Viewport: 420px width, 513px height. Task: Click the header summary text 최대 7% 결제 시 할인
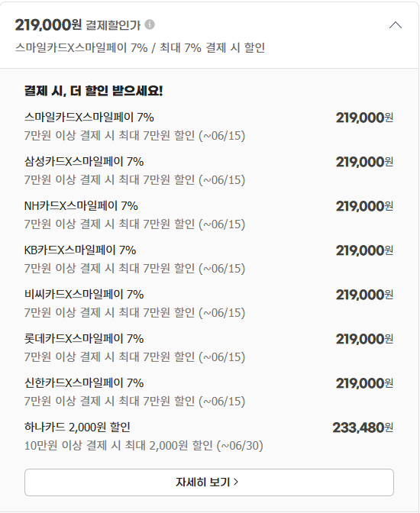pos(212,48)
